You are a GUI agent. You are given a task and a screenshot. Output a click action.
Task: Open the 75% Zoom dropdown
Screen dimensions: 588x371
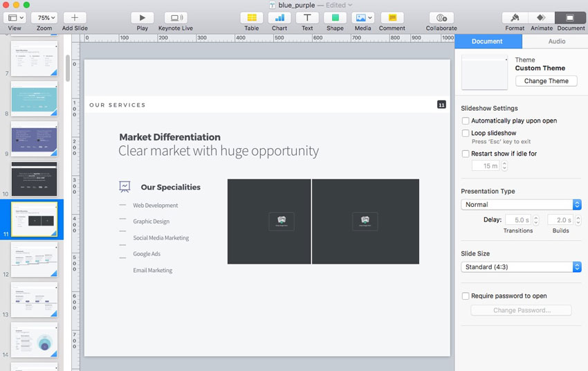coord(44,17)
